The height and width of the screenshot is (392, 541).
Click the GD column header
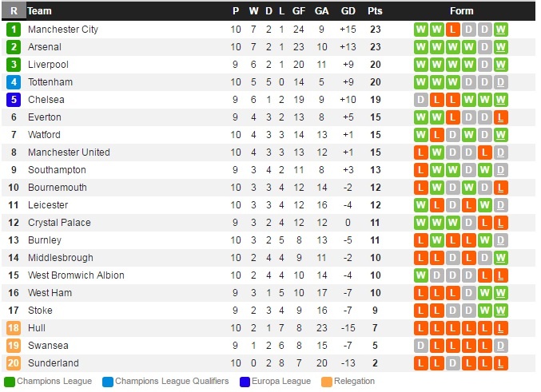click(x=348, y=11)
